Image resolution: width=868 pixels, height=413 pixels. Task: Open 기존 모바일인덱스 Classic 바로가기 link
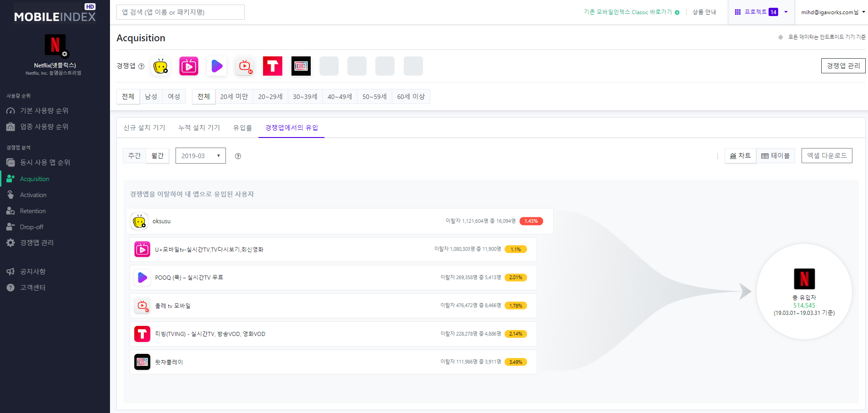[x=632, y=12]
